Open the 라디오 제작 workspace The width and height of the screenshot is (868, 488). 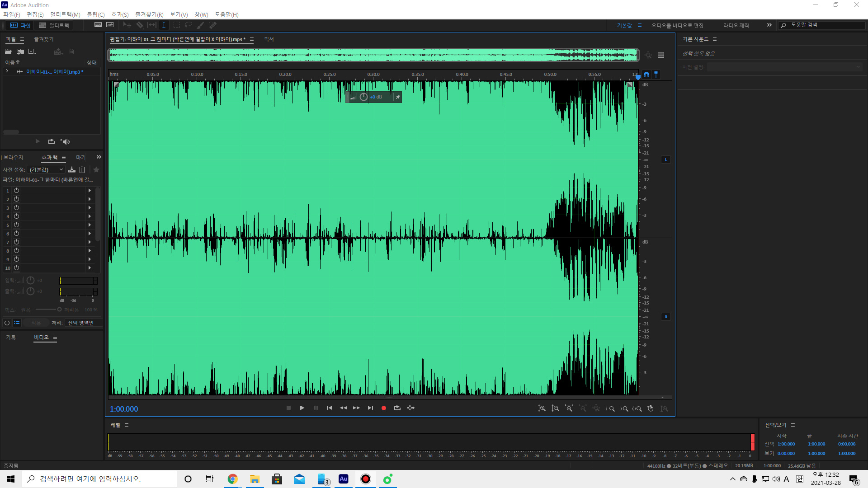click(736, 25)
